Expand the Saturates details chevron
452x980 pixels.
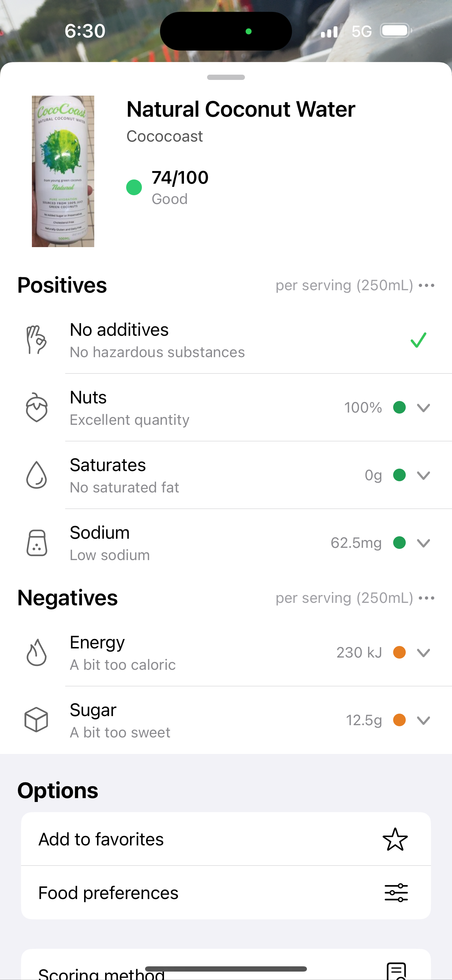pyautogui.click(x=424, y=475)
